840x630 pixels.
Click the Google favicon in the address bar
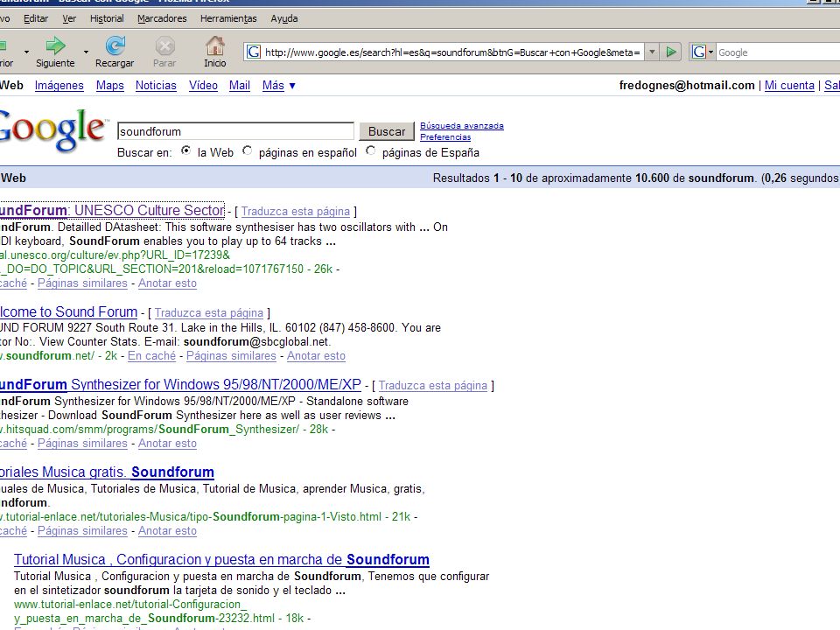(254, 52)
